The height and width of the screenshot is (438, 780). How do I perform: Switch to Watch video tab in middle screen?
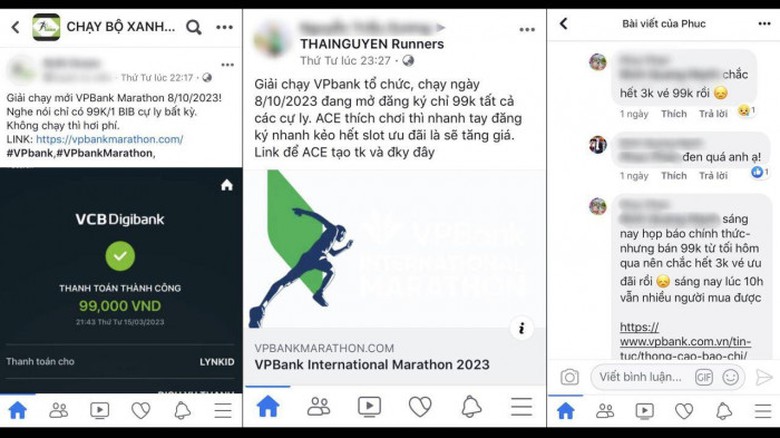pyautogui.click(x=369, y=407)
